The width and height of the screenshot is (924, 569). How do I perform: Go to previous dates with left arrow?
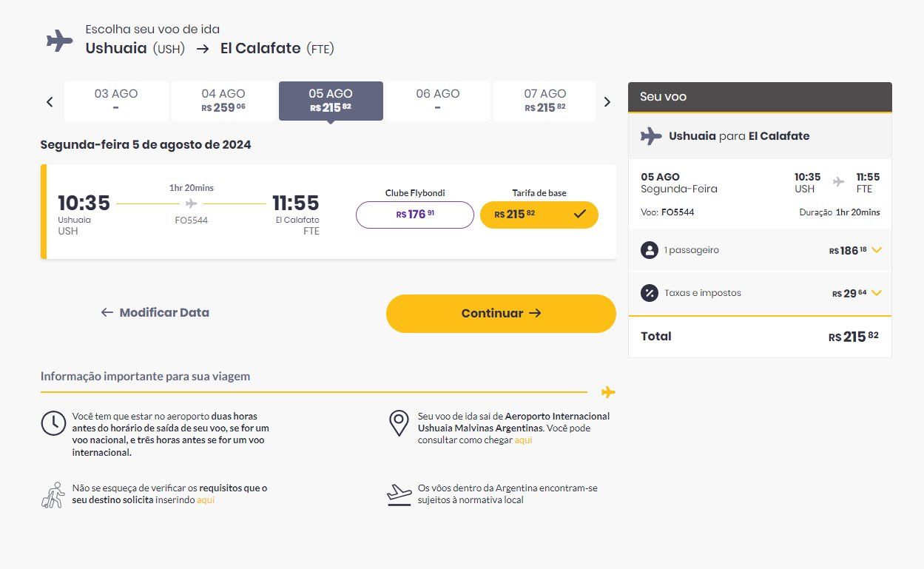pyautogui.click(x=50, y=102)
